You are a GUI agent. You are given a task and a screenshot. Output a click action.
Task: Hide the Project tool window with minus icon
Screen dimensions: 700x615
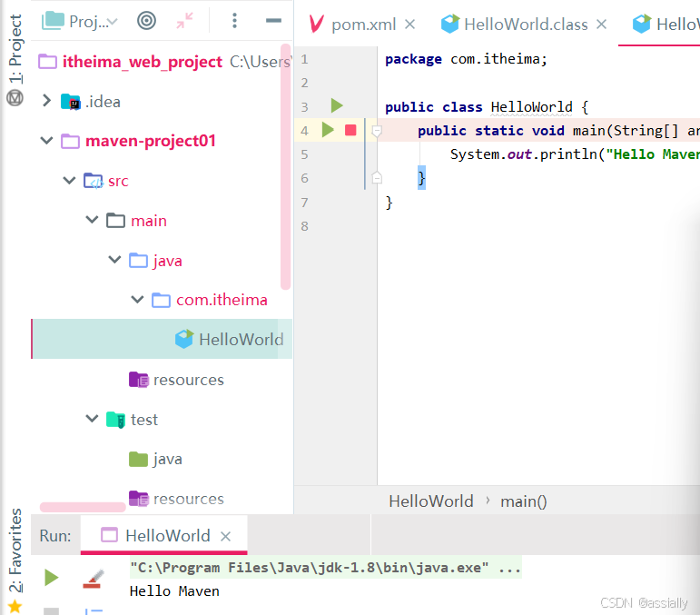(273, 21)
